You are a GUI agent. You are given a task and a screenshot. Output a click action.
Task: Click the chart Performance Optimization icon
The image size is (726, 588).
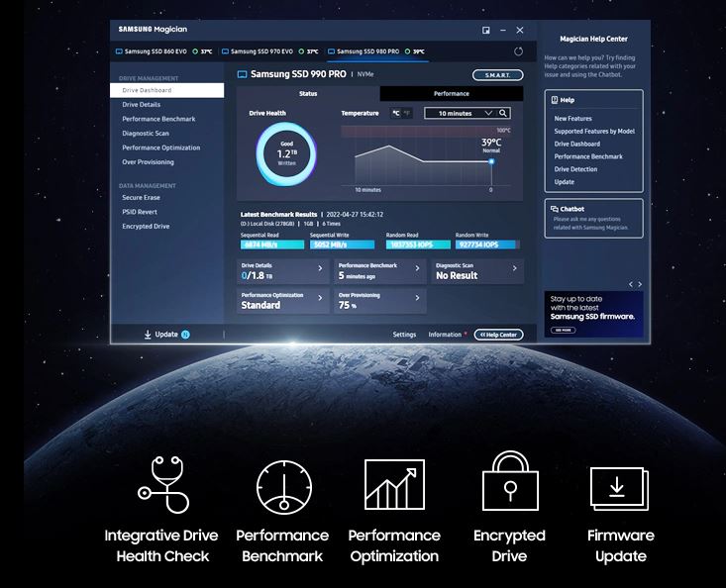click(x=394, y=484)
